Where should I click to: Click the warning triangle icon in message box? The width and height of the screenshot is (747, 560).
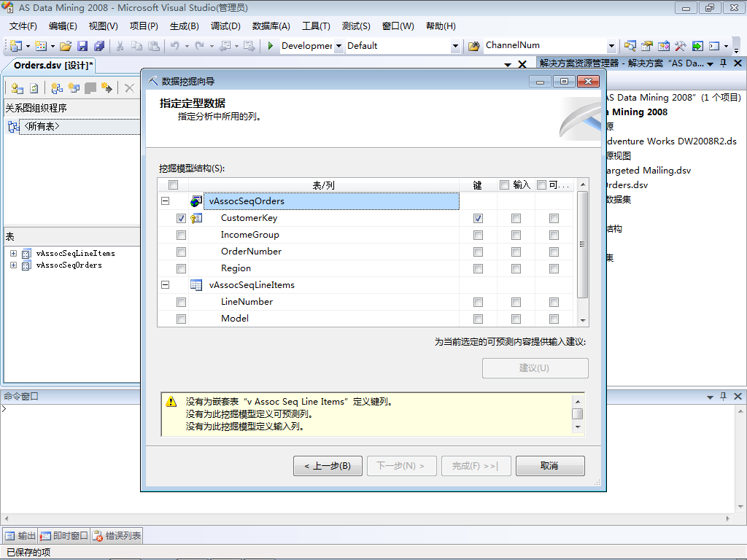click(171, 402)
